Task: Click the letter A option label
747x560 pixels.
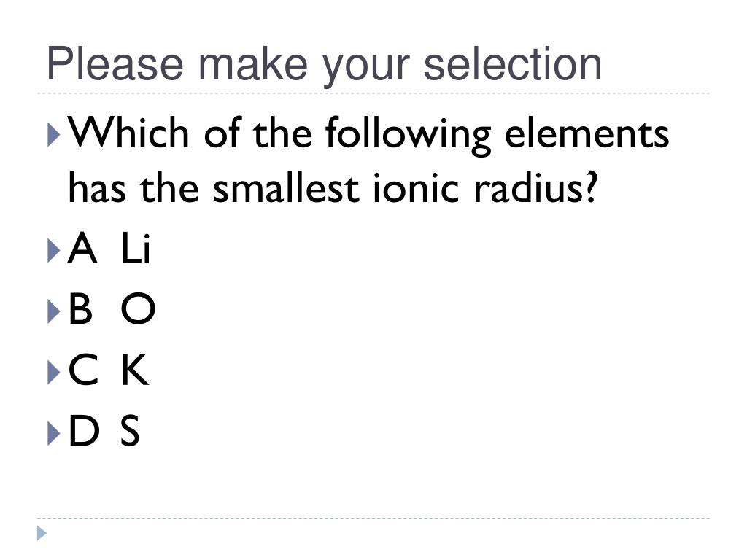Action: [81, 250]
